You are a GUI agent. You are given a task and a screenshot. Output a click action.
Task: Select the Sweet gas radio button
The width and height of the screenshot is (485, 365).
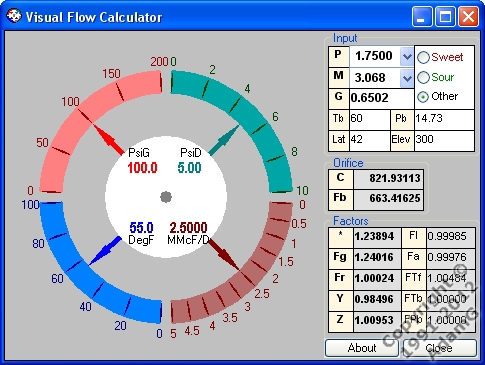pos(423,57)
